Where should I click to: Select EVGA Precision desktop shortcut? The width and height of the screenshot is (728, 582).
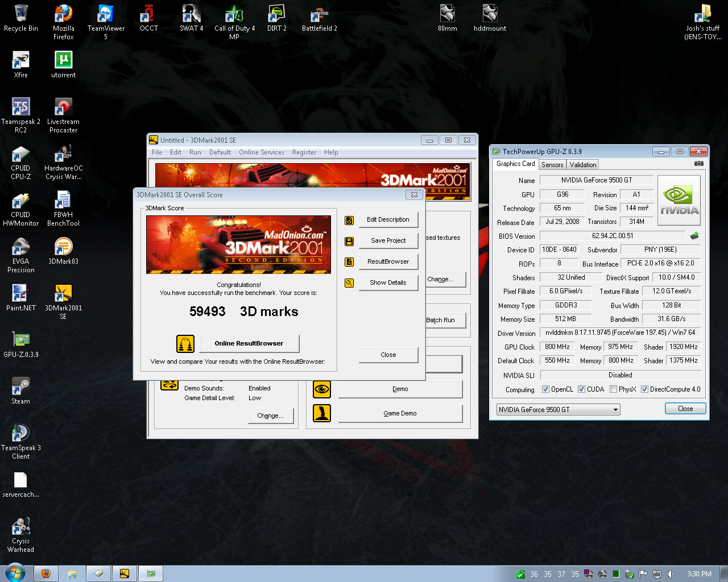tap(21, 255)
